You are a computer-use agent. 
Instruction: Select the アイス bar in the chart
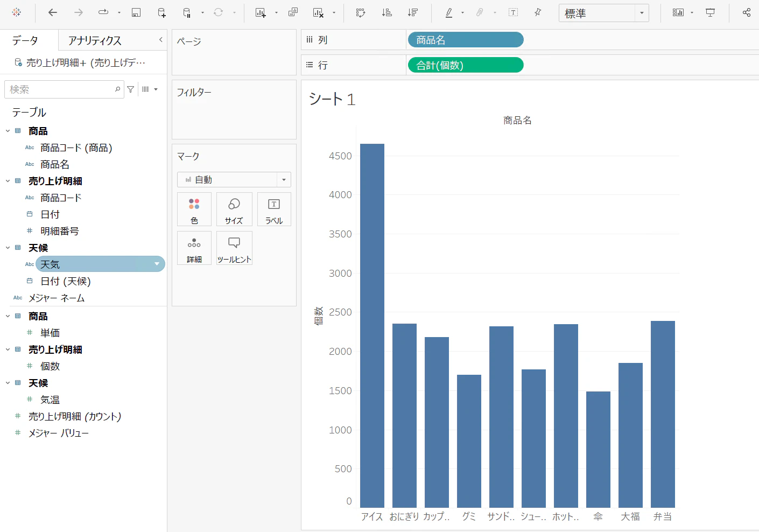[x=372, y=325]
